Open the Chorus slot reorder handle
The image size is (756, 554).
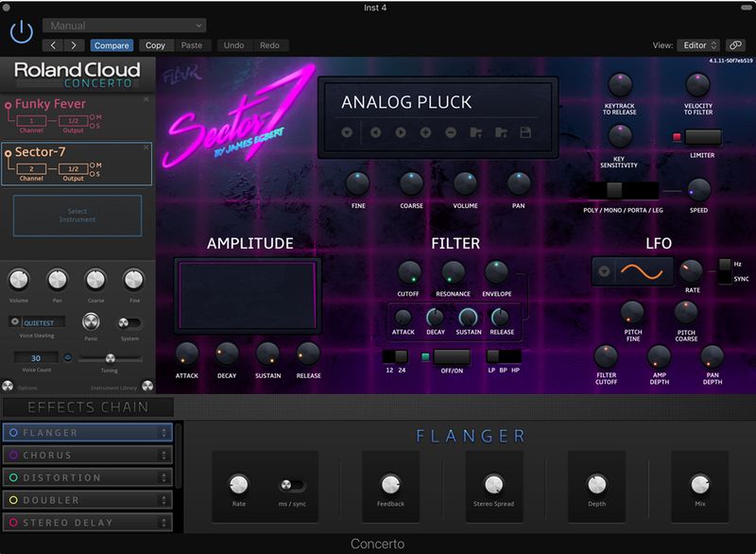click(x=163, y=455)
